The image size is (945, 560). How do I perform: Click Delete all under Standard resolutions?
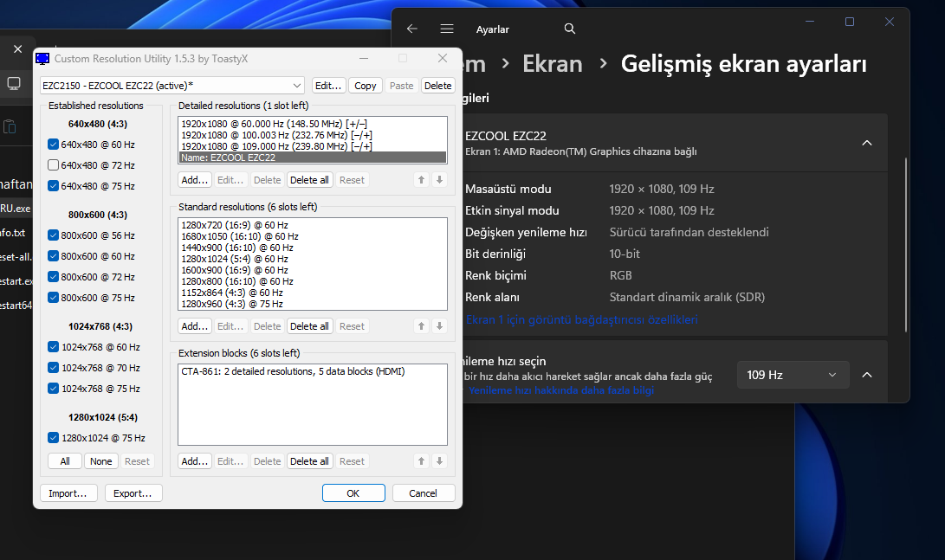point(310,326)
